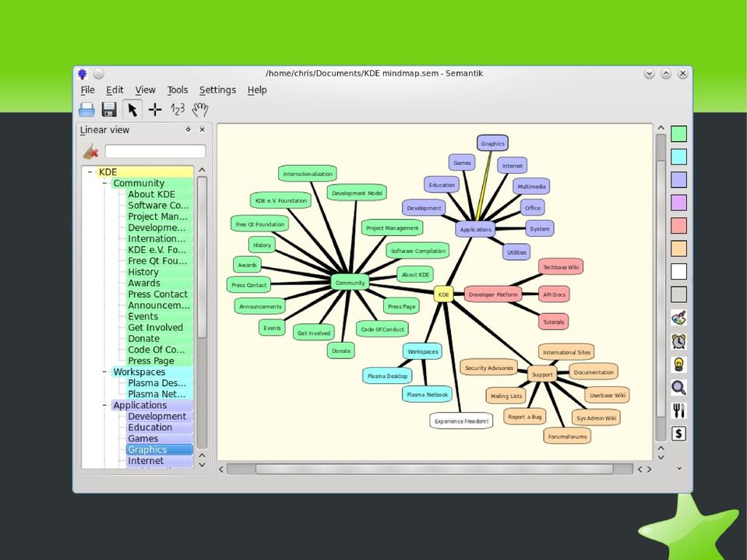Select the Code Of Conduct map node
The width and height of the screenshot is (747, 560).
(382, 329)
